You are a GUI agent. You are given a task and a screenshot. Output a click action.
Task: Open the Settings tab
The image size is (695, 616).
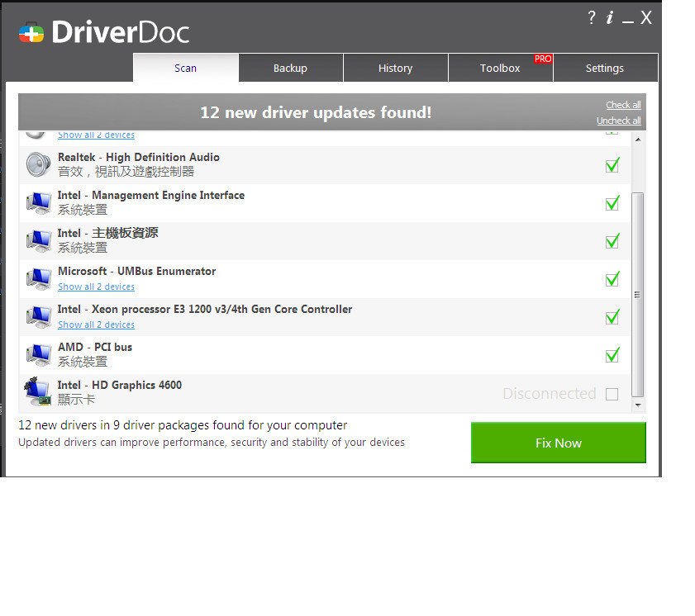tap(605, 68)
